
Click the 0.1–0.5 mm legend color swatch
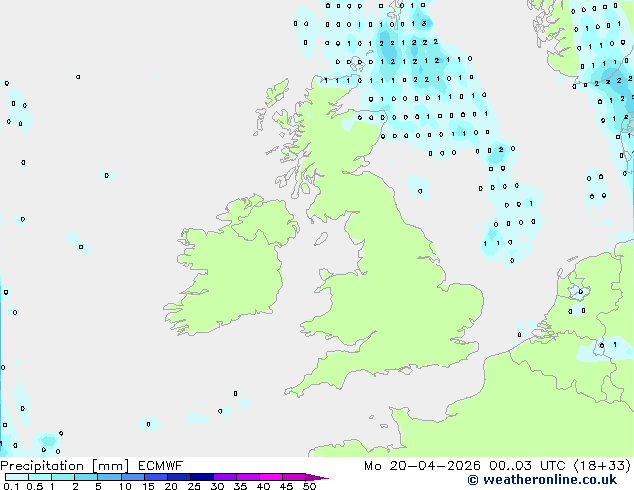click(x=17, y=477)
